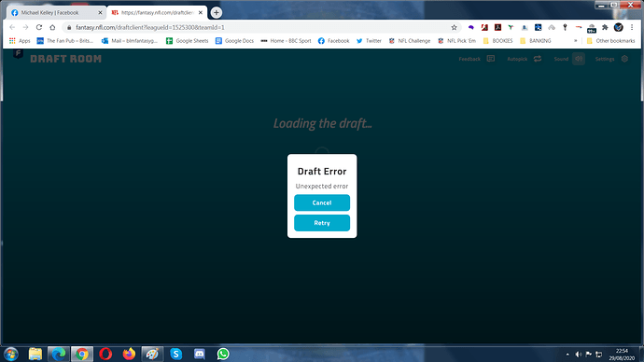Image resolution: width=644 pixels, height=362 pixels.
Task: Expand the BOOKIES bookmark folder
Action: (x=497, y=41)
